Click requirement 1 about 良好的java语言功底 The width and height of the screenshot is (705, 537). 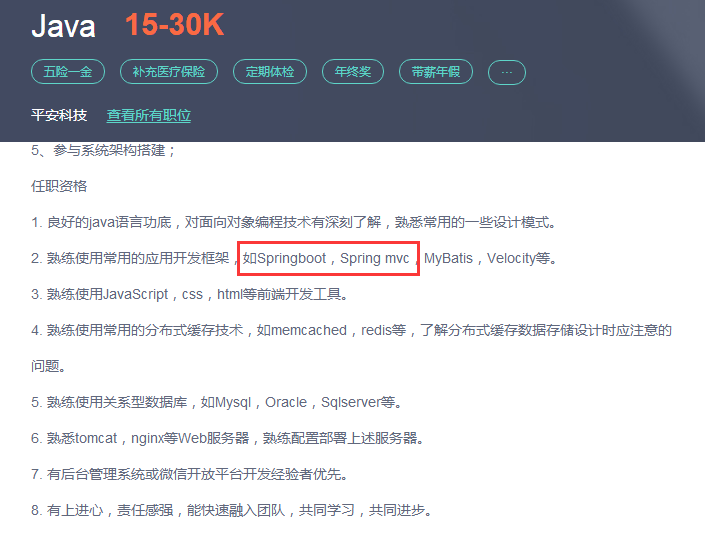[294, 222]
